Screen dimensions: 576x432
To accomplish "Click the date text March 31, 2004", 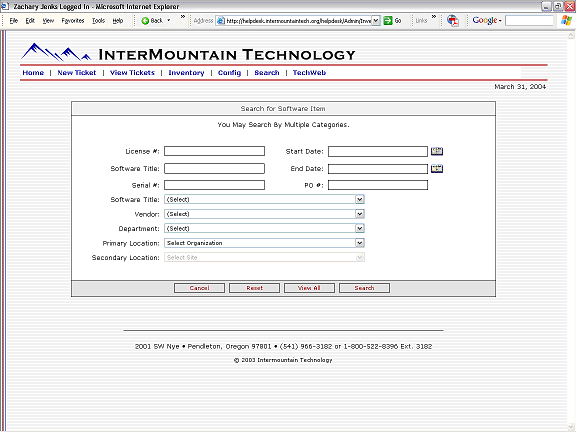I will click(x=520, y=87).
